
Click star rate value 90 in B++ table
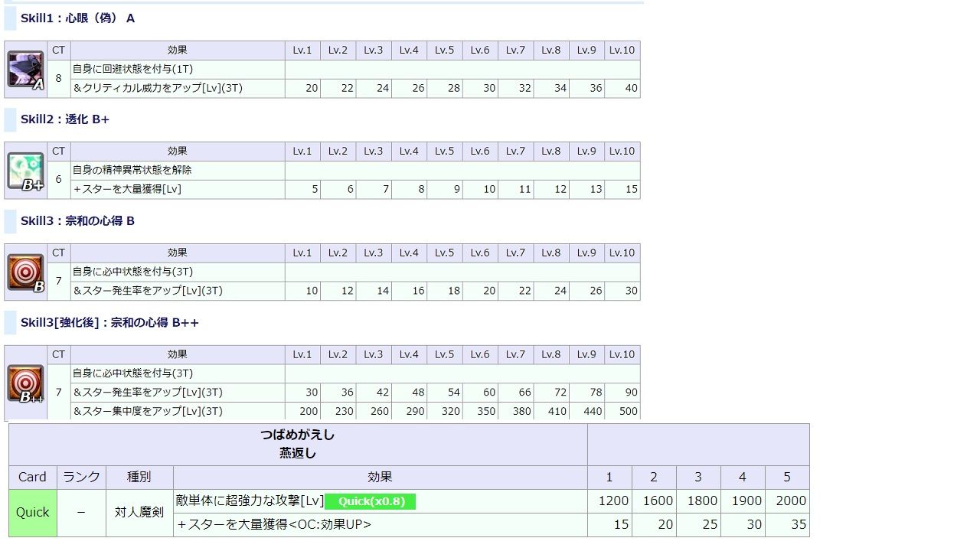pos(631,393)
